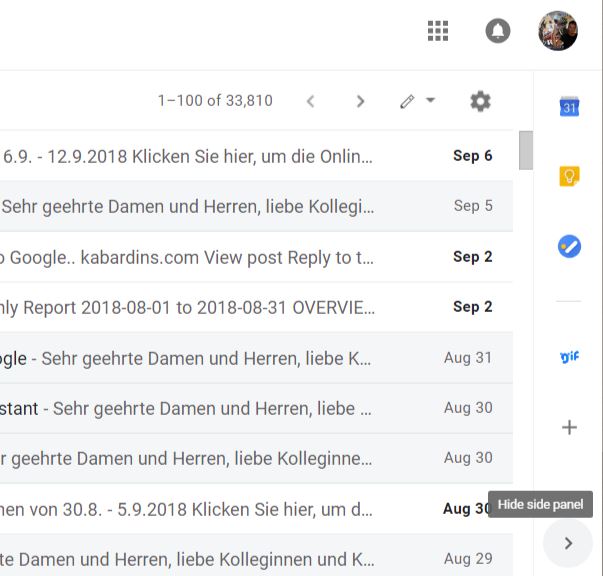603x576 pixels.
Task: Click the inbox vertical scrollbar thumb
Action: click(x=525, y=150)
